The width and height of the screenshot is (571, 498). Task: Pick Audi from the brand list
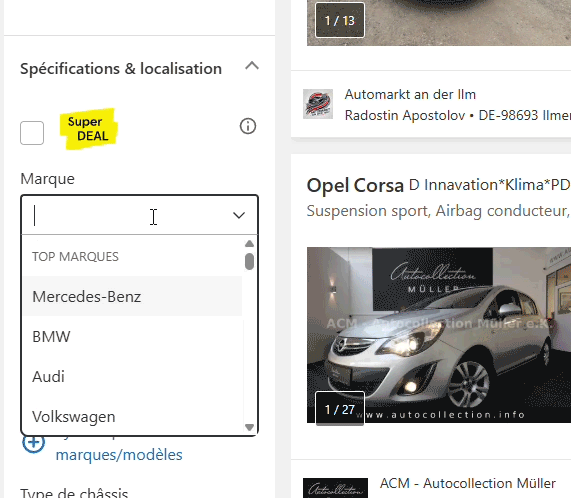coord(133,376)
